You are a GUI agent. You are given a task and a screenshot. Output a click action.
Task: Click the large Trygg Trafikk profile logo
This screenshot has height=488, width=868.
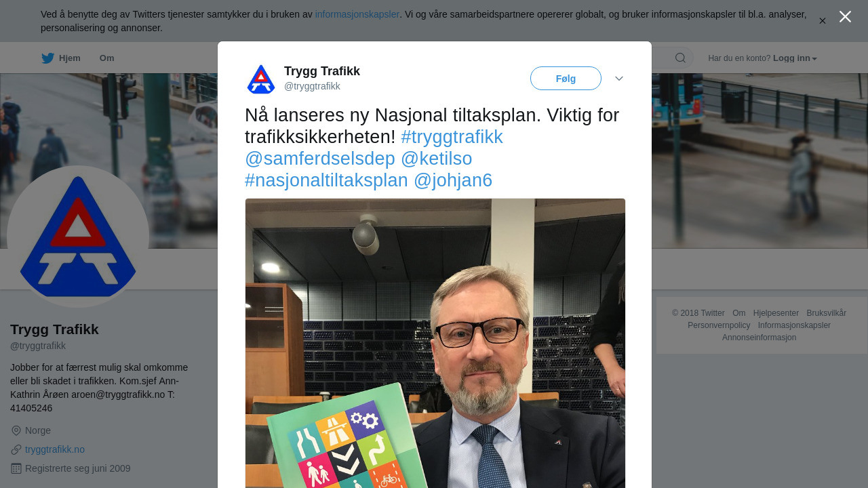click(x=78, y=237)
